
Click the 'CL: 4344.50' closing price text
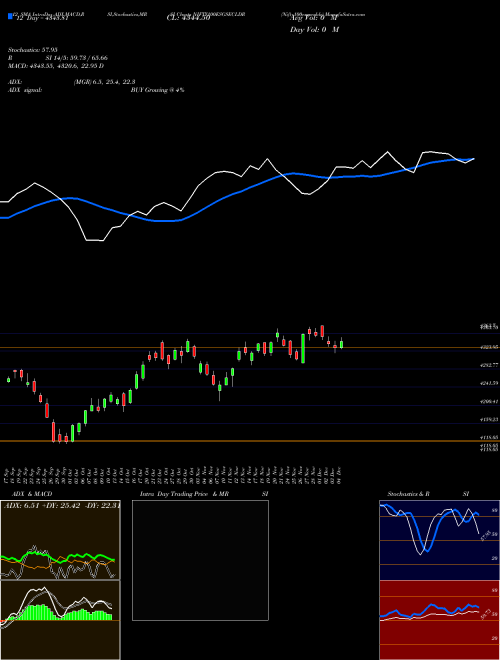coord(188,18)
